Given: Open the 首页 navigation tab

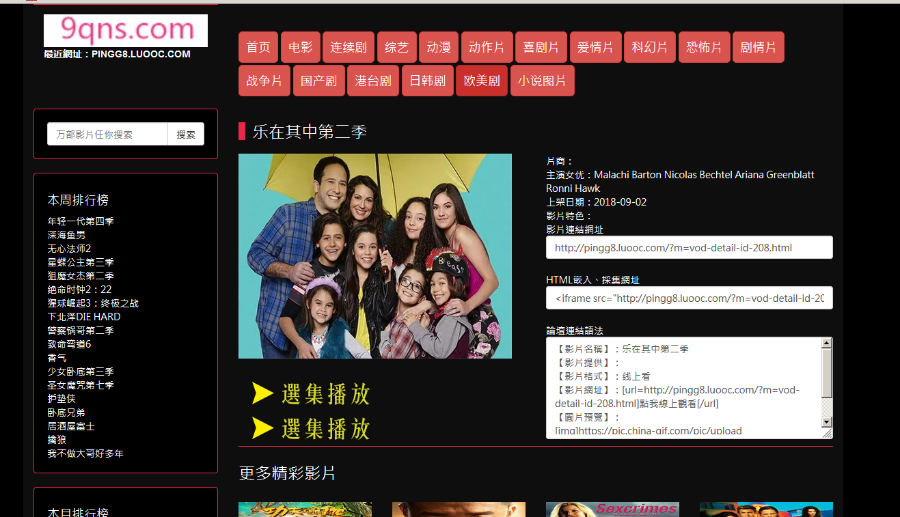Looking at the screenshot, I should click(258, 47).
